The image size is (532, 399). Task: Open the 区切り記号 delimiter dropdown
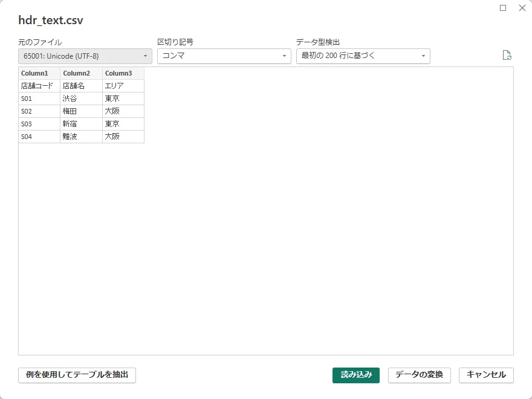pyautogui.click(x=224, y=56)
